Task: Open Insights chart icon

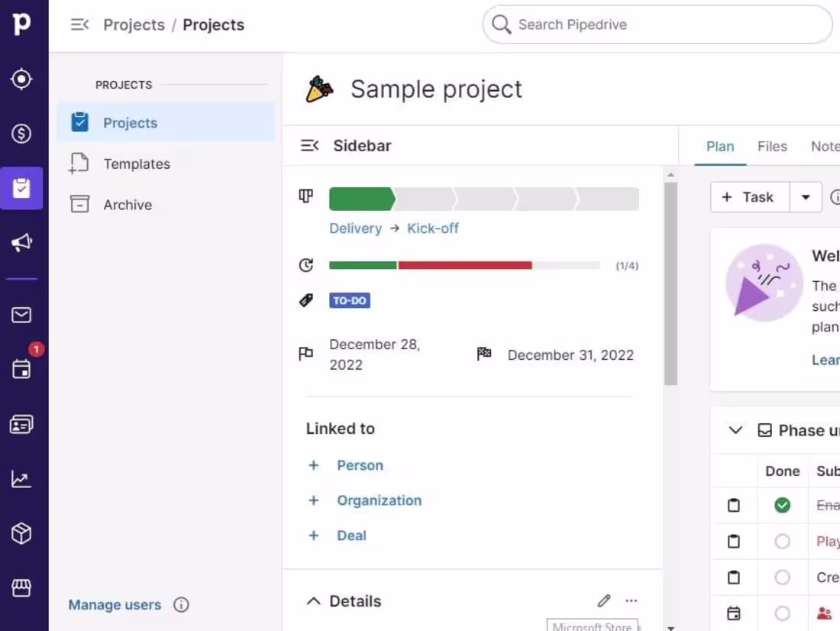Action: 21,479
